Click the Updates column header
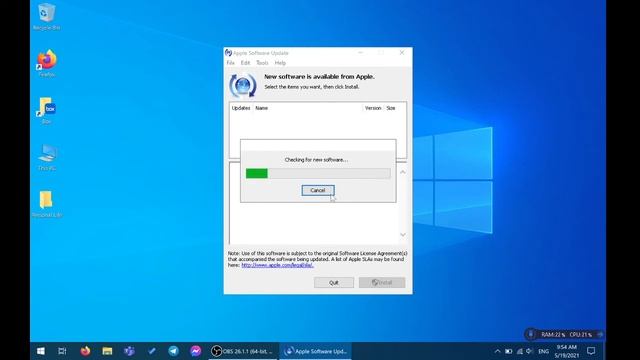The image size is (640, 360). pos(241,108)
